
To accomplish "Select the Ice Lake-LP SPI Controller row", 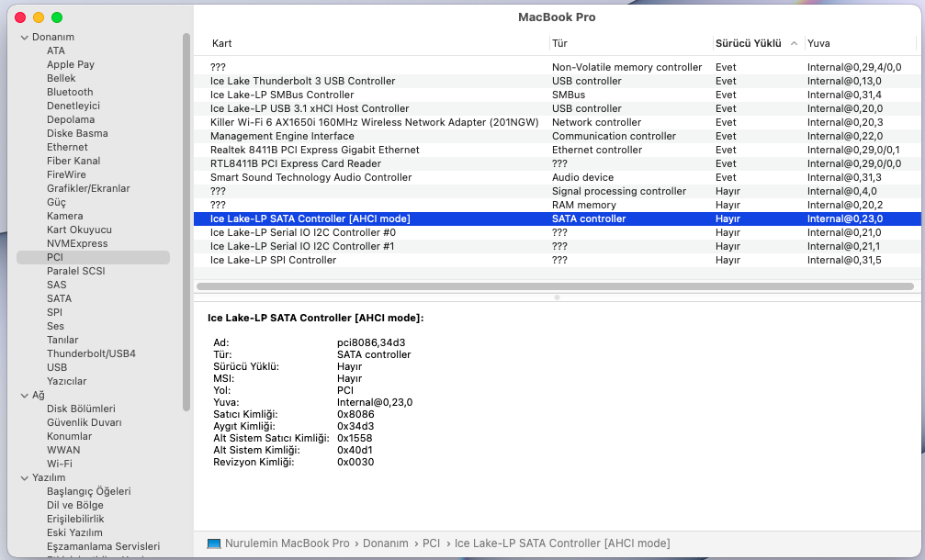I will [273, 260].
